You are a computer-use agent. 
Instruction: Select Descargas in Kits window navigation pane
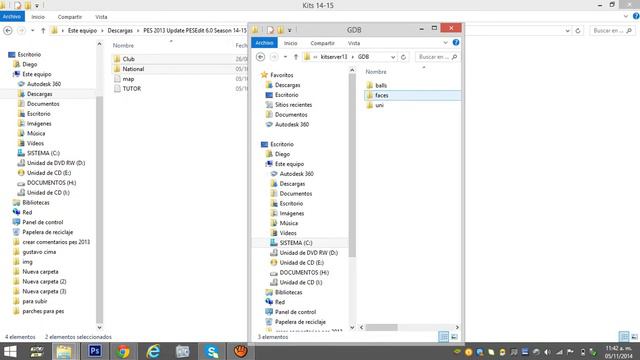point(40,94)
